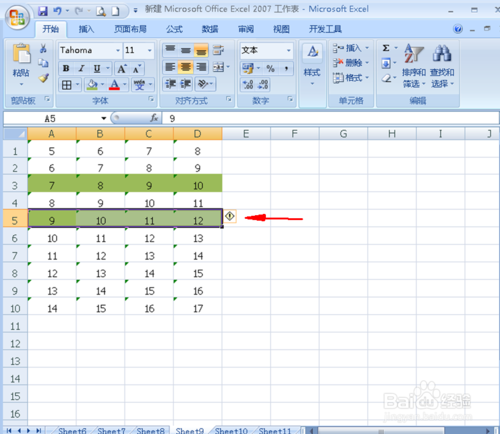Screen dimensions: 500x434
Task: Click the 样式 Styles button
Action: point(312,64)
